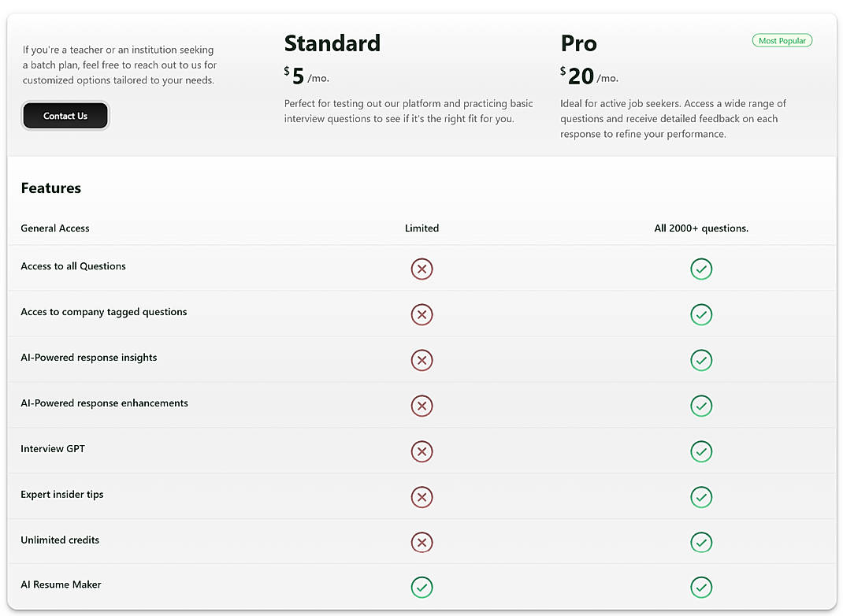Click Standard cross icon for company tagged questions

421,314
